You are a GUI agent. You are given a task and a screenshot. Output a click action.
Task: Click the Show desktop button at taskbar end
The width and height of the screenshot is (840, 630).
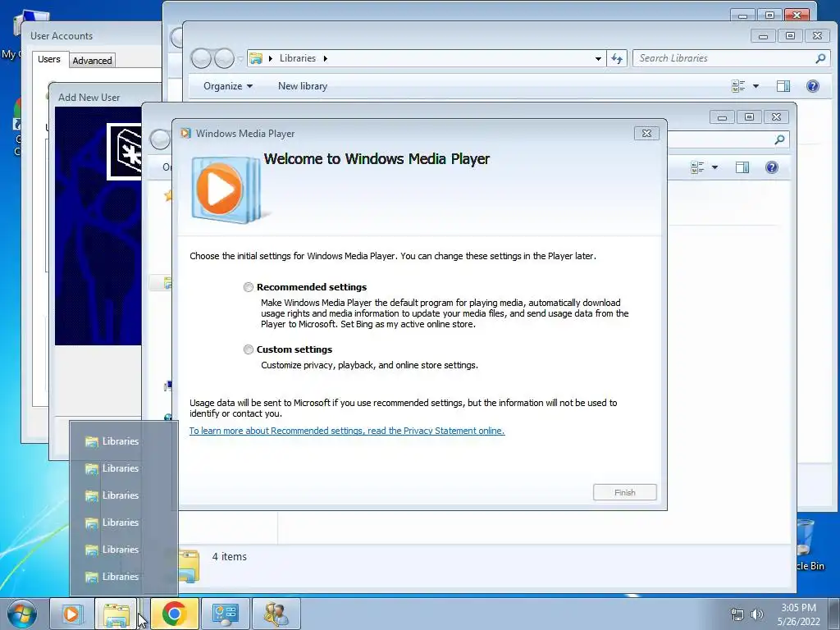click(x=835, y=614)
